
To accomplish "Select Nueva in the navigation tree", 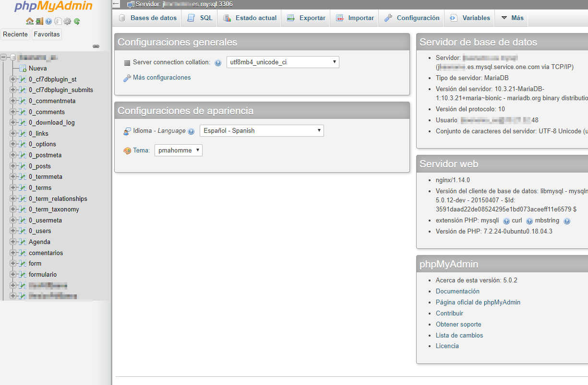I will [37, 69].
